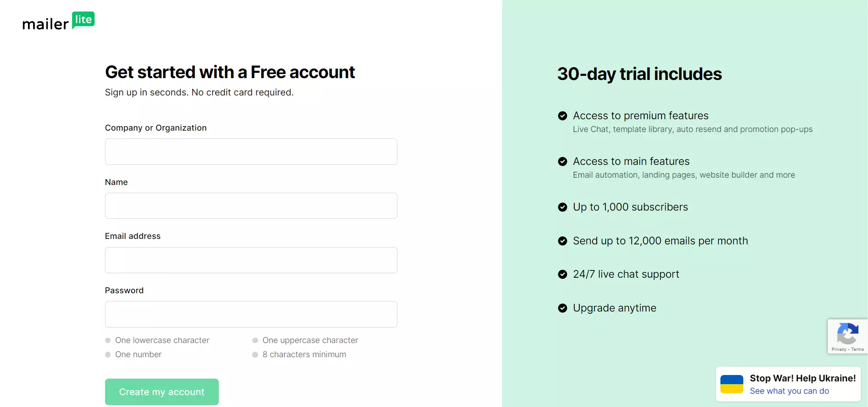Image resolution: width=868 pixels, height=407 pixels.
Task: Click the checkmark beside 'Upgrade anytime'
Action: pos(562,308)
